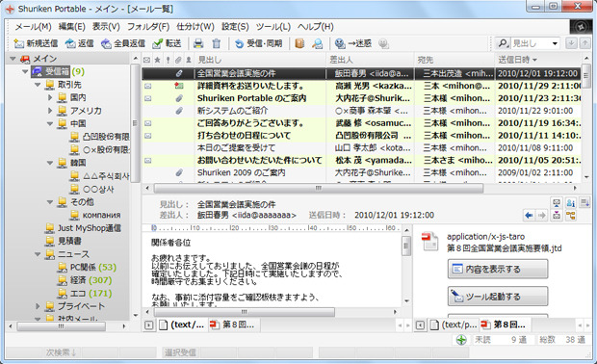Toggle right pane tab-list arrow button
Viewport: 597px width, 364px height.
[x=420, y=325]
